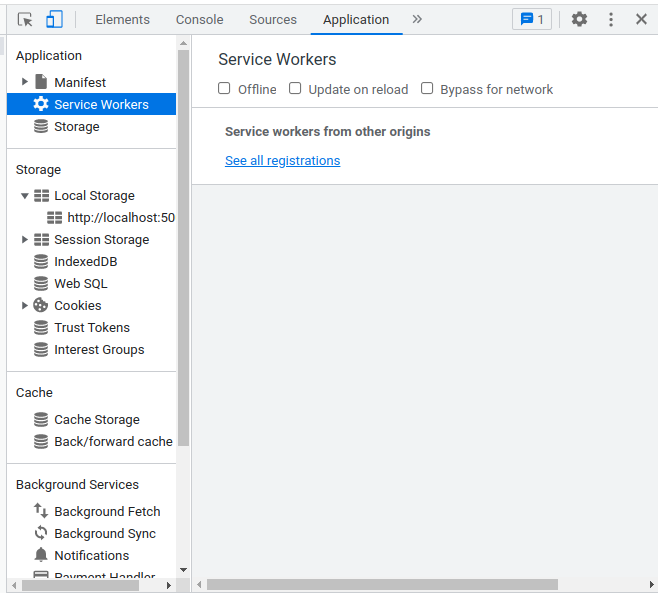
Task: Open the three-dot customize menu
Action: point(611,19)
